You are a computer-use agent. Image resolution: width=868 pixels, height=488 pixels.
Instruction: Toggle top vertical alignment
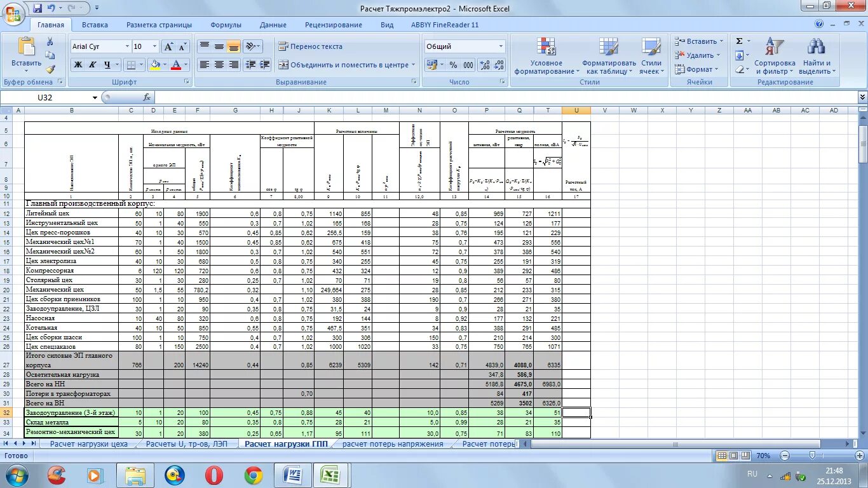point(204,46)
